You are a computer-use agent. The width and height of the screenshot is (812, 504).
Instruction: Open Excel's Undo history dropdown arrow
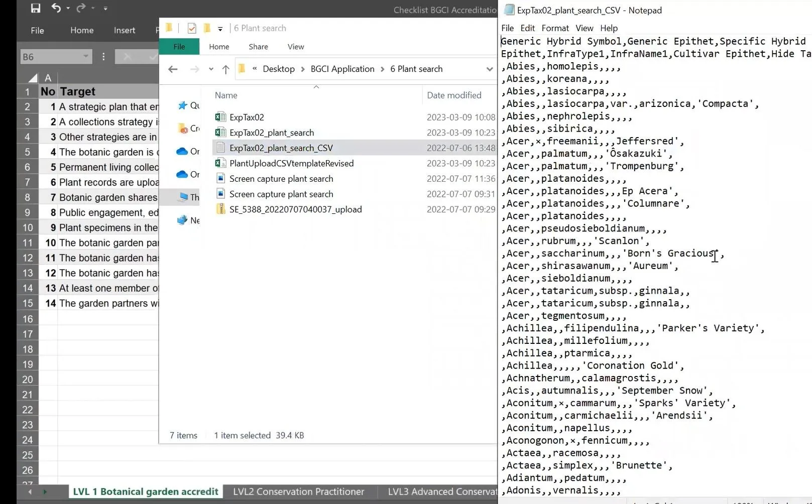pos(68,8)
